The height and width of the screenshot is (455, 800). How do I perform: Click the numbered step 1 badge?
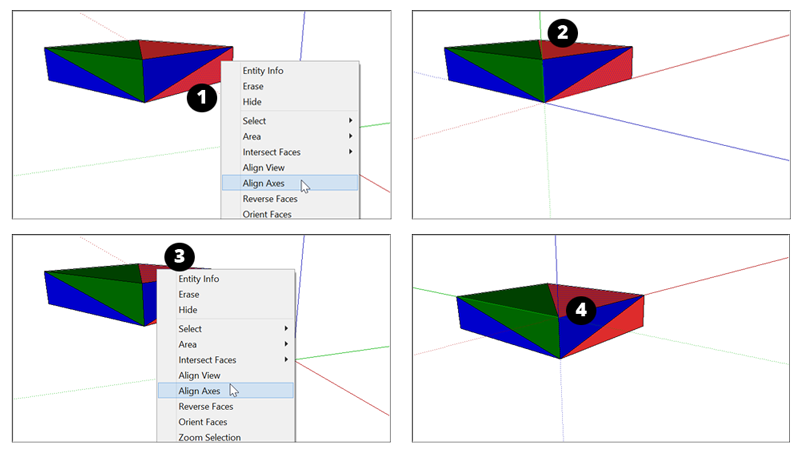pos(202,97)
